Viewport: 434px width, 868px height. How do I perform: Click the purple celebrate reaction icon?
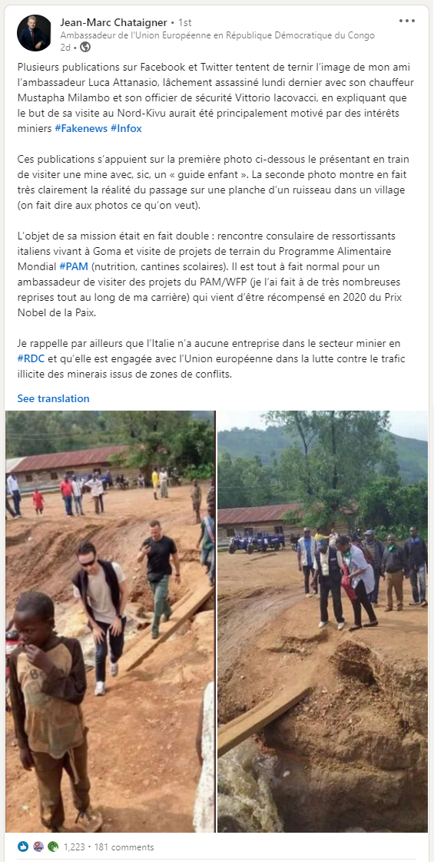pos(38,847)
